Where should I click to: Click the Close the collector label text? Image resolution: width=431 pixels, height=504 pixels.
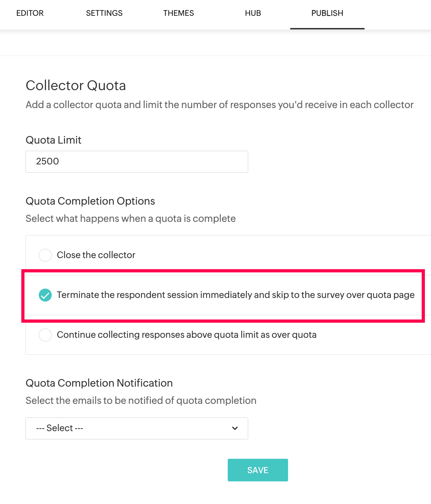pos(96,255)
